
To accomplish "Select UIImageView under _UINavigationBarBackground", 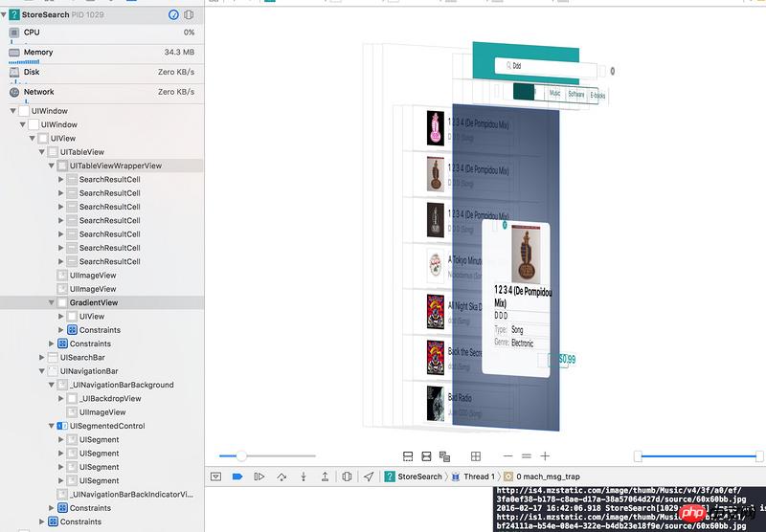I will [x=102, y=412].
